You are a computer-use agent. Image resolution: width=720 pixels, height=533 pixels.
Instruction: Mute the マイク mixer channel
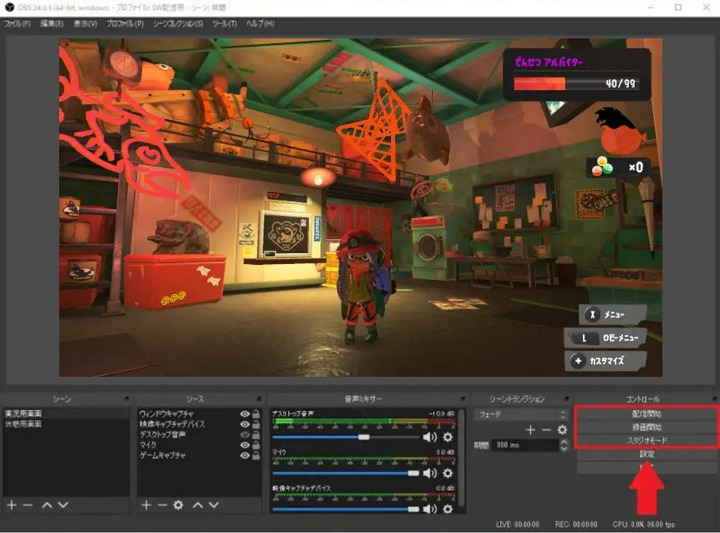tap(429, 473)
